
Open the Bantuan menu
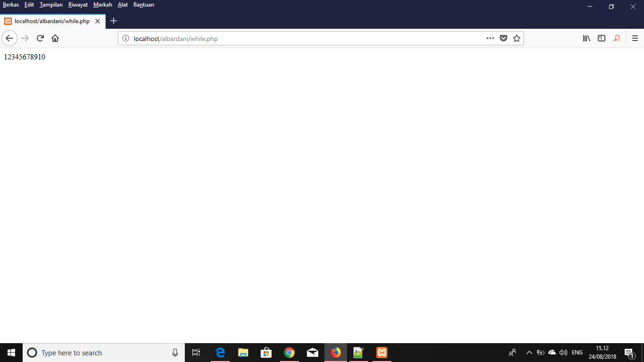click(144, 5)
